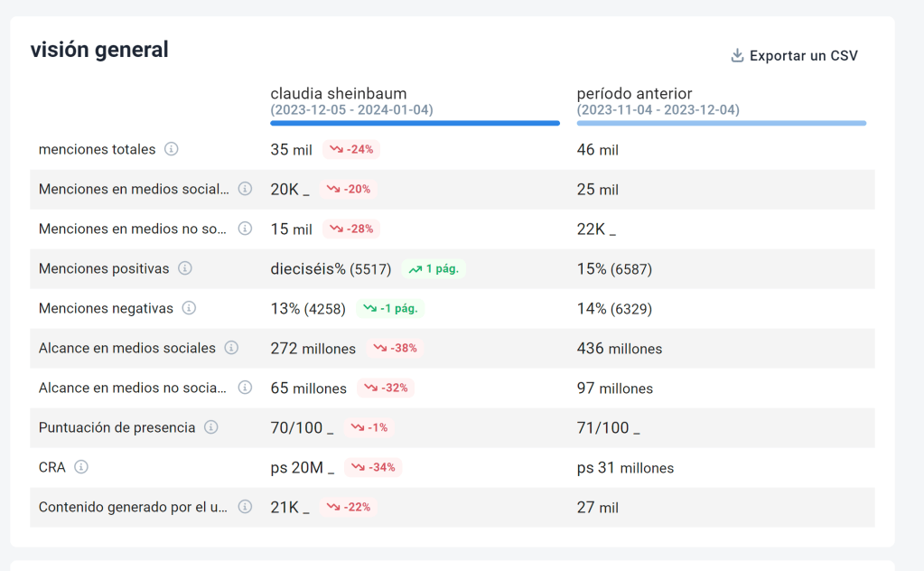Click the green 1 pág. positive badge
924x571 pixels.
click(x=435, y=268)
